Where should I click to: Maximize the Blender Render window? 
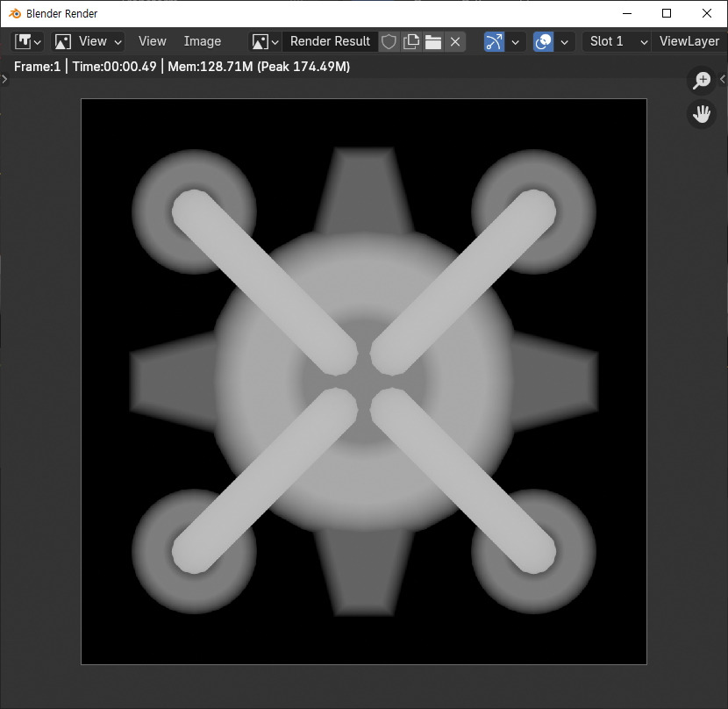[x=667, y=13]
